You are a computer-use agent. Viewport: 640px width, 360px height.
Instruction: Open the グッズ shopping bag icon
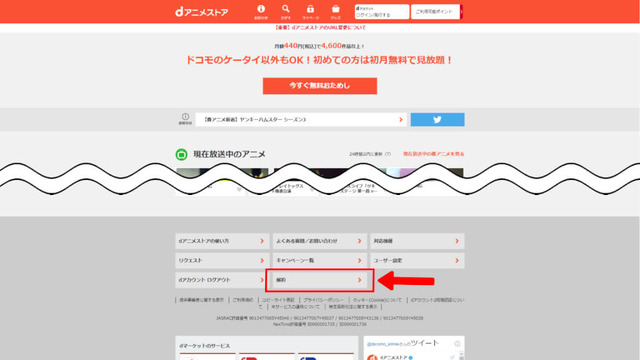coord(336,12)
